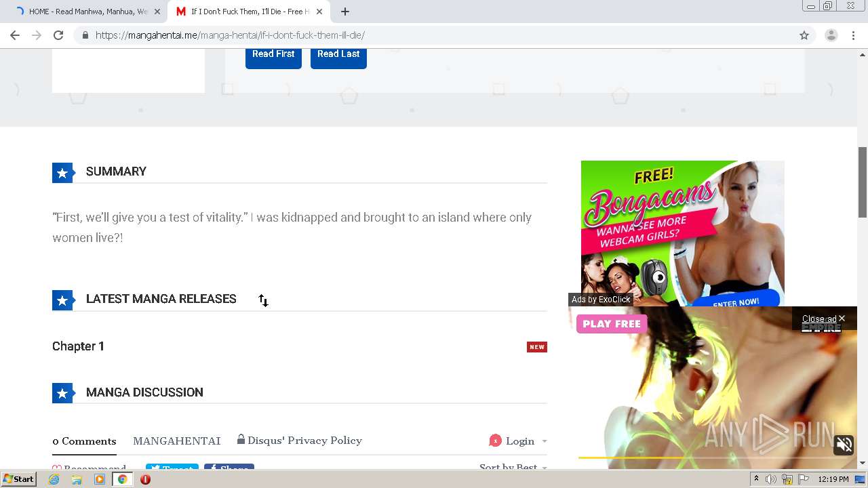
Task: Open Action Center flag icon
Action: point(803,479)
